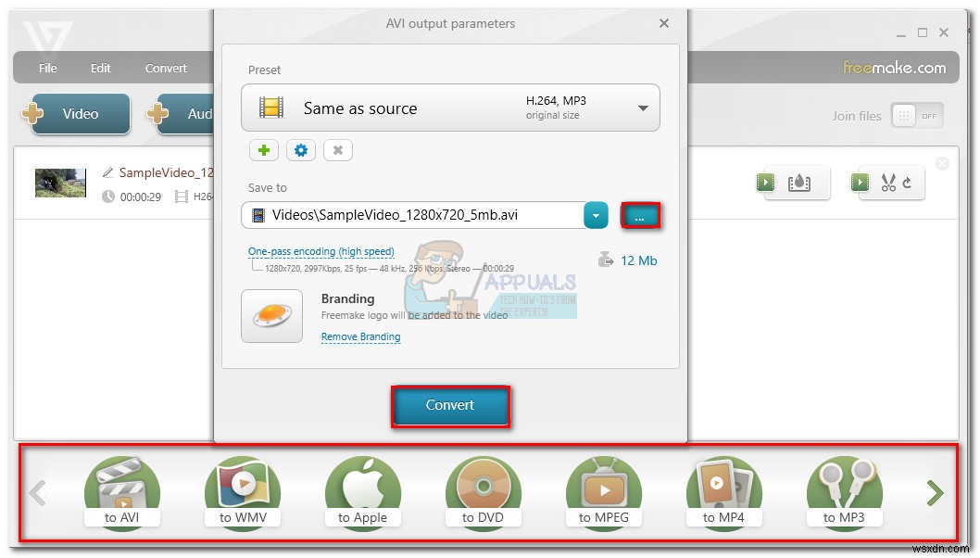Add a video with the Video button

(x=80, y=114)
